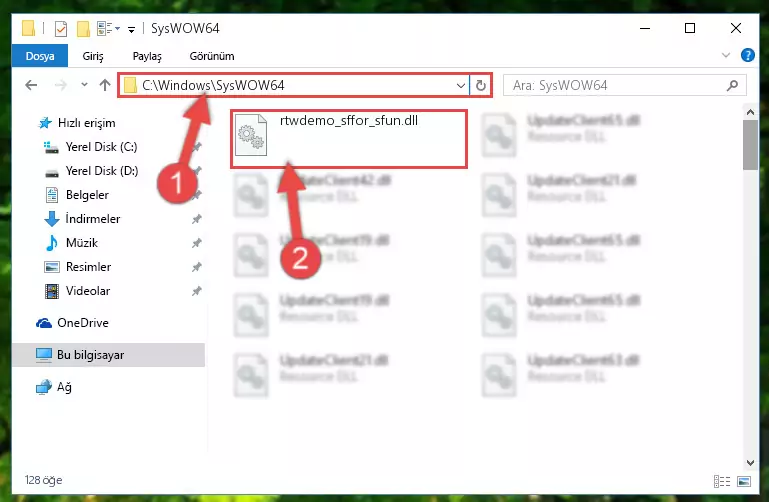Close the SysWOW64 window
Viewport: 769px width, 502px height.
click(736, 28)
